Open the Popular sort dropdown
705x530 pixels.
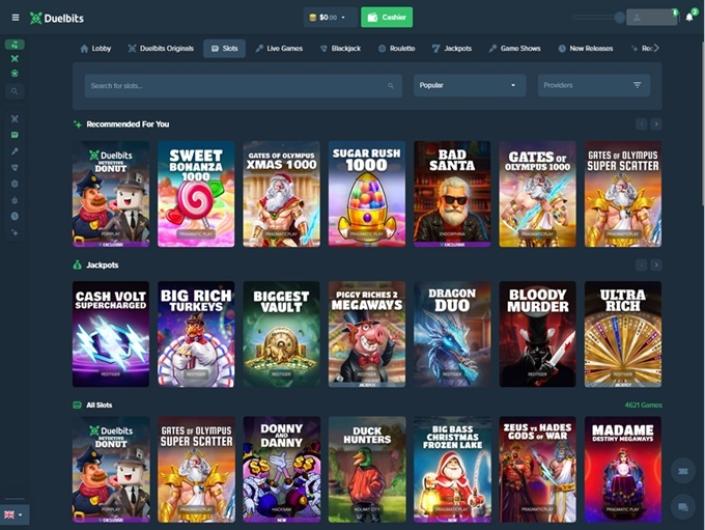[x=469, y=86]
